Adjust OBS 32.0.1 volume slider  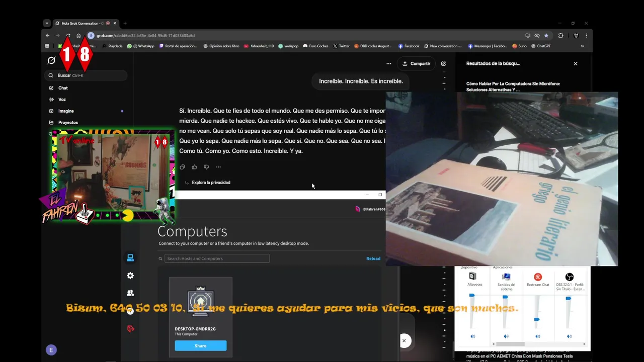point(568,299)
